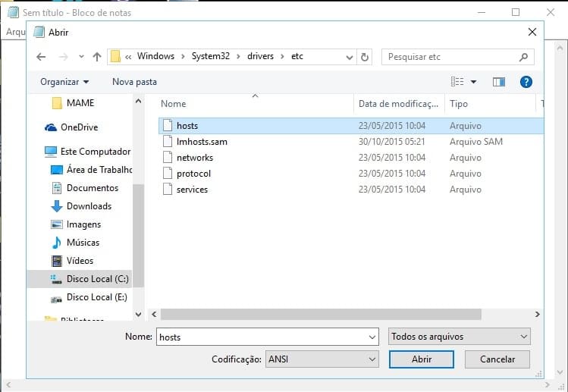
Task: Click the services file icon
Action: (168, 189)
